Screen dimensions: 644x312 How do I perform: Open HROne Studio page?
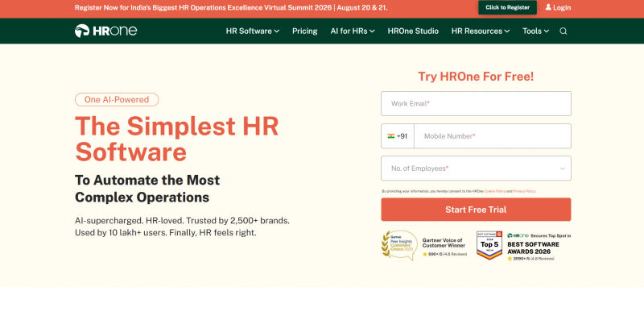click(413, 31)
